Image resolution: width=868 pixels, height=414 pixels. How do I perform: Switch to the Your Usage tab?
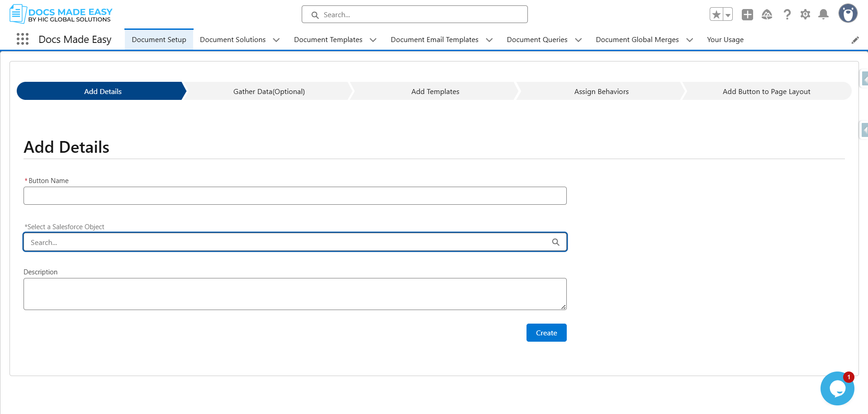(725, 40)
